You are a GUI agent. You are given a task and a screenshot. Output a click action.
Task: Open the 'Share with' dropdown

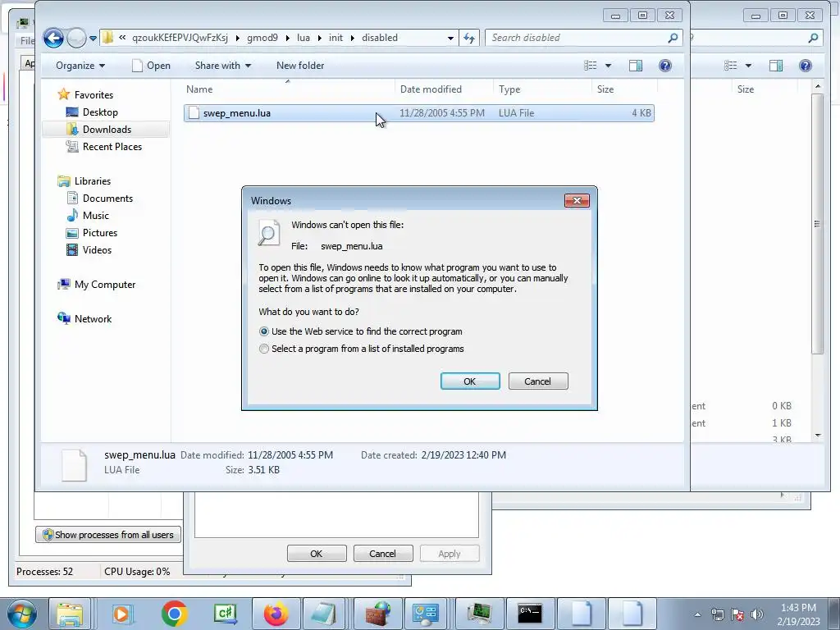223,66
